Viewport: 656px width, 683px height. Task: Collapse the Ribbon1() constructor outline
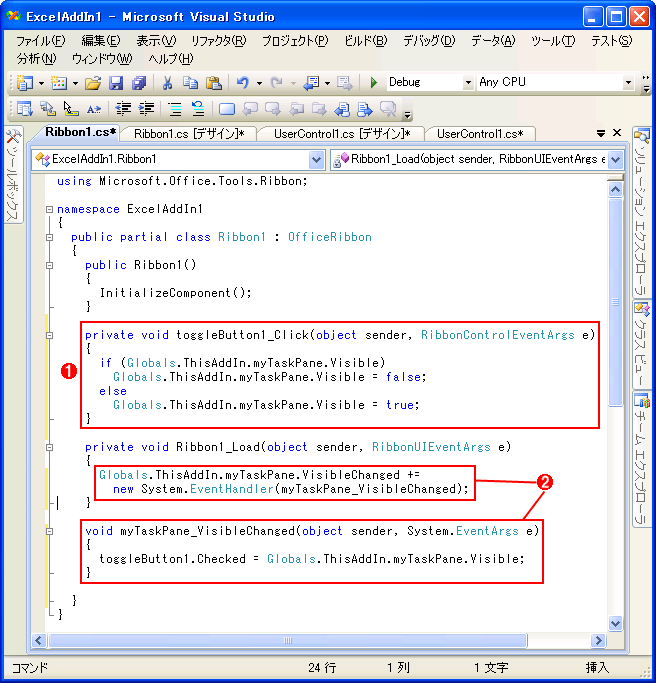pyautogui.click(x=50, y=265)
